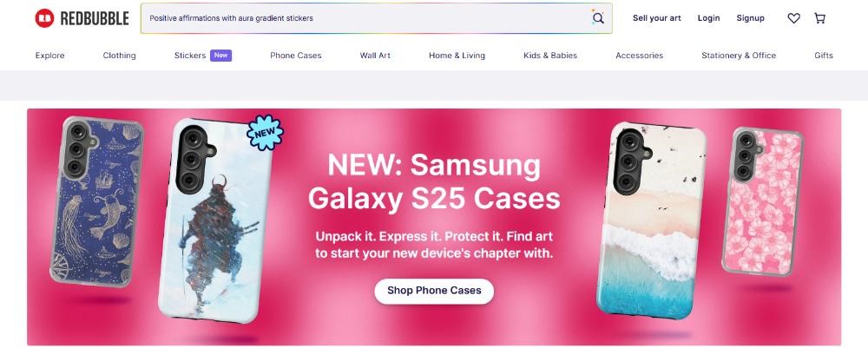Open the shopping cart icon
This screenshot has height=355, width=868.
[x=820, y=18]
